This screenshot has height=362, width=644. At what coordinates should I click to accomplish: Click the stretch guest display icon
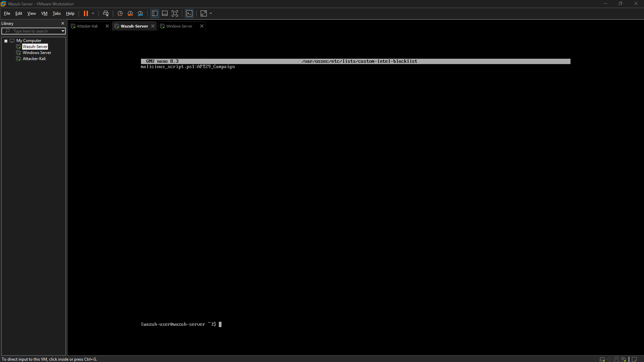tap(204, 13)
